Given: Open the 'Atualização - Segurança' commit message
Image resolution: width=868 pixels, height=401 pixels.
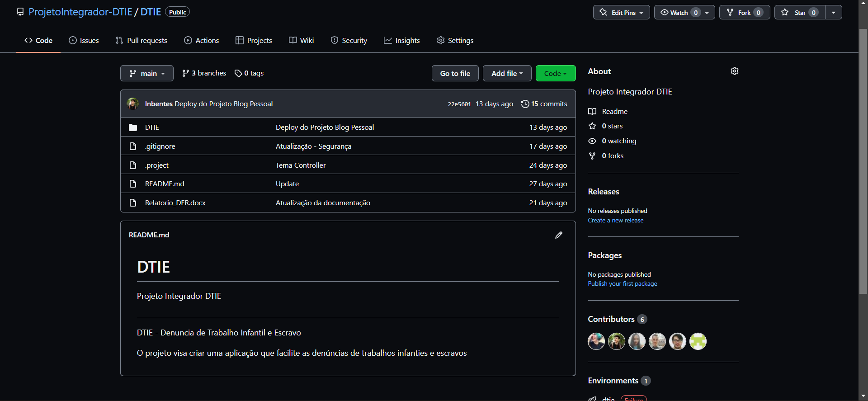Looking at the screenshot, I should click(x=314, y=146).
